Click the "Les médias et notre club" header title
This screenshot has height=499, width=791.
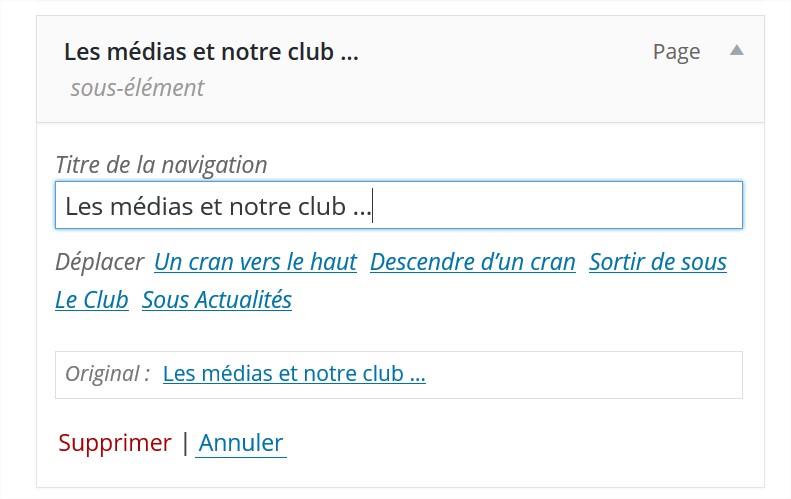(210, 52)
